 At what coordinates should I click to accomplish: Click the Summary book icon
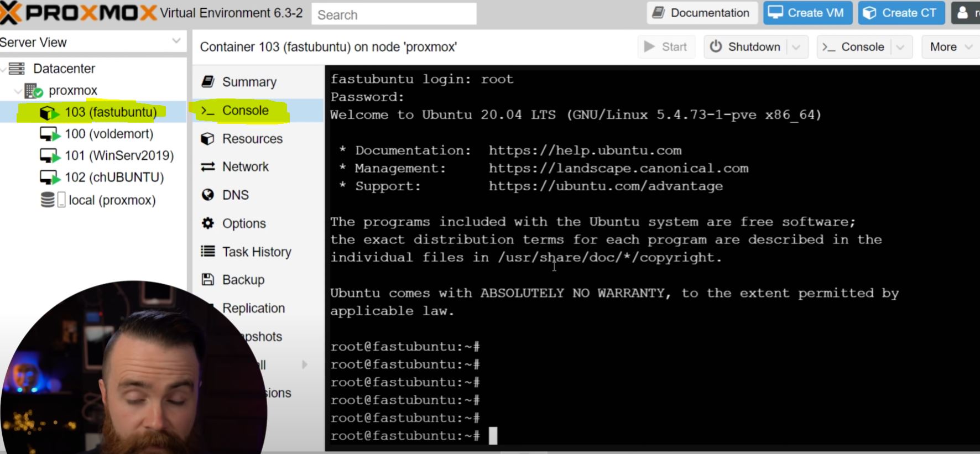pos(208,82)
